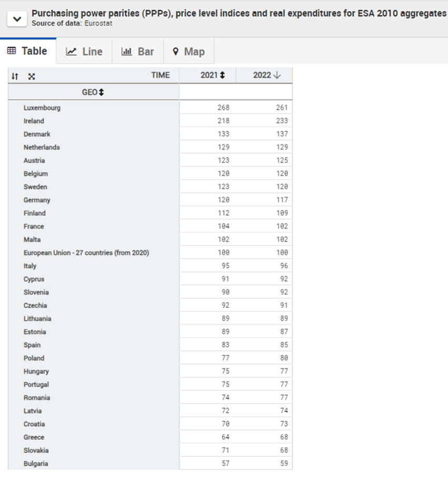The image size is (448, 479).
Task: Switch to the Map view tab
Action: coord(188,52)
